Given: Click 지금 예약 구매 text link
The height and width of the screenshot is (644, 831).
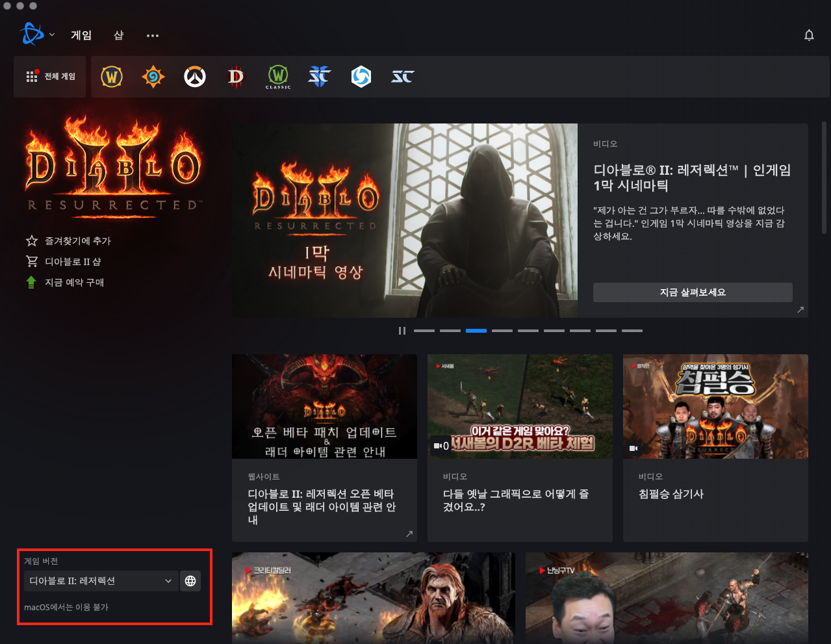Looking at the screenshot, I should point(74,282).
